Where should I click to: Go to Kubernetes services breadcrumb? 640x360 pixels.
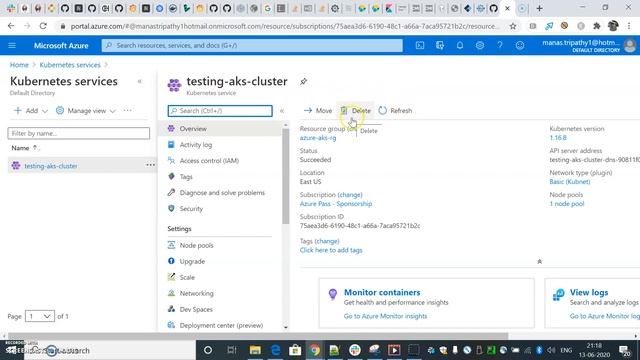click(x=70, y=65)
